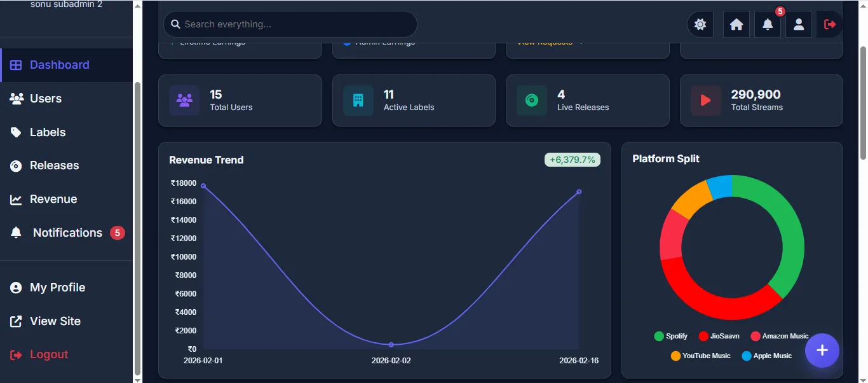868x383 pixels.
Task: Click the floating plus button
Action: 822,351
